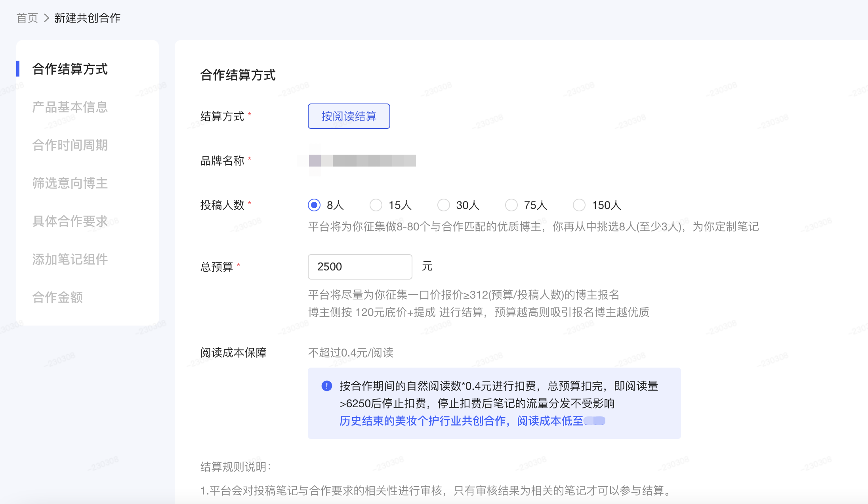This screenshot has height=504, width=868.
Task: Select the 150人 radio option
Action: pyautogui.click(x=579, y=205)
